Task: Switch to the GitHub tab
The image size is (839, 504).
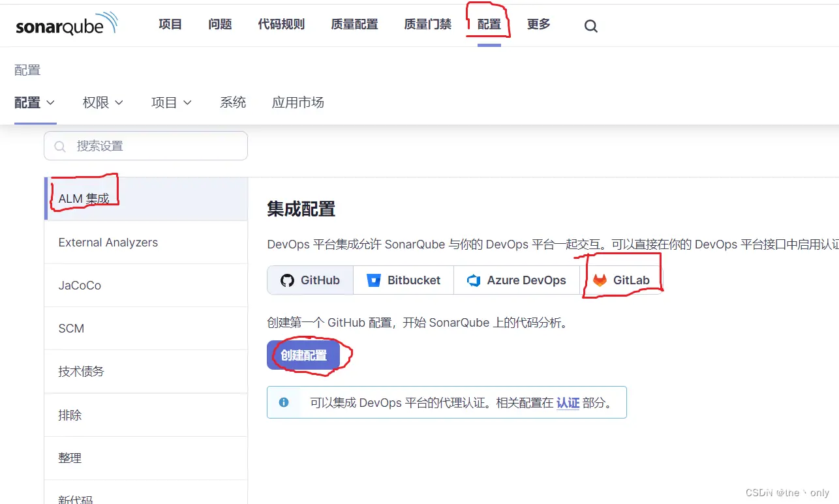Action: (311, 280)
